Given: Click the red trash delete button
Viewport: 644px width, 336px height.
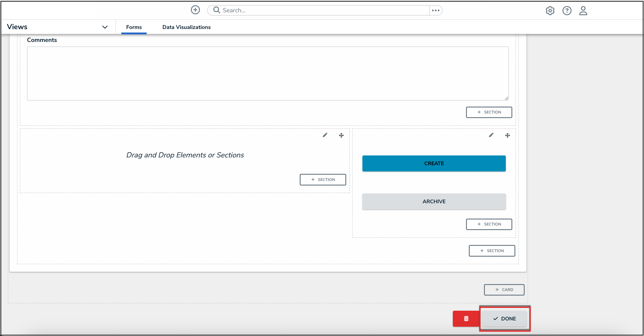Looking at the screenshot, I should click(466, 318).
